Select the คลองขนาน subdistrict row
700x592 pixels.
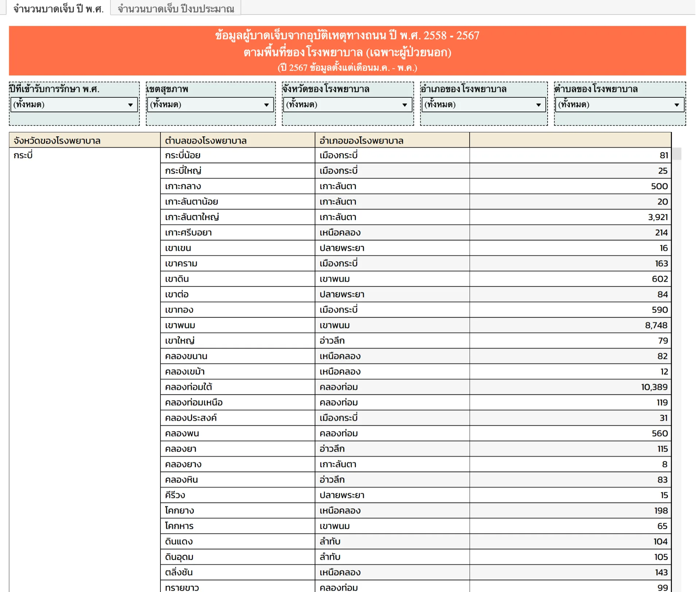click(x=238, y=356)
